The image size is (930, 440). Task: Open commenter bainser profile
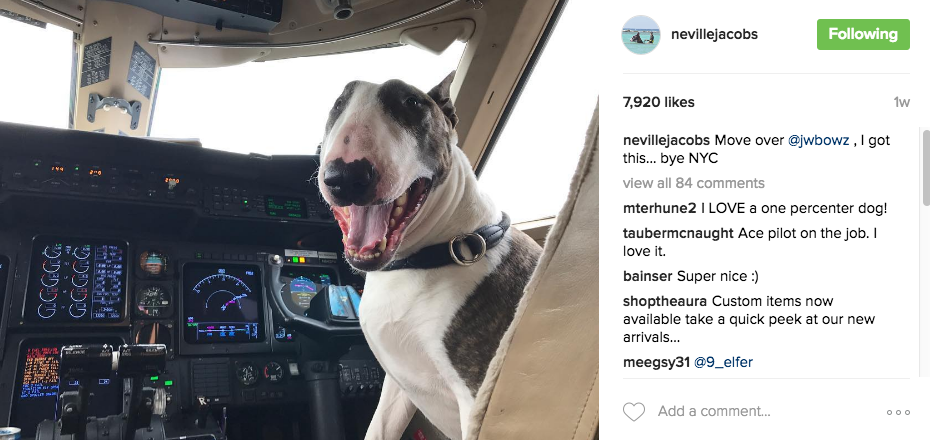tap(648, 276)
